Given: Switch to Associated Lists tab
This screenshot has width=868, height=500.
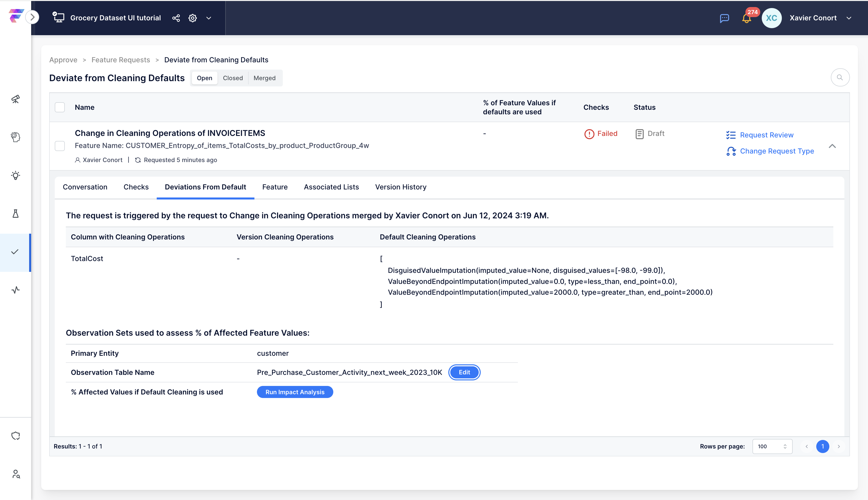Looking at the screenshot, I should [x=331, y=187].
